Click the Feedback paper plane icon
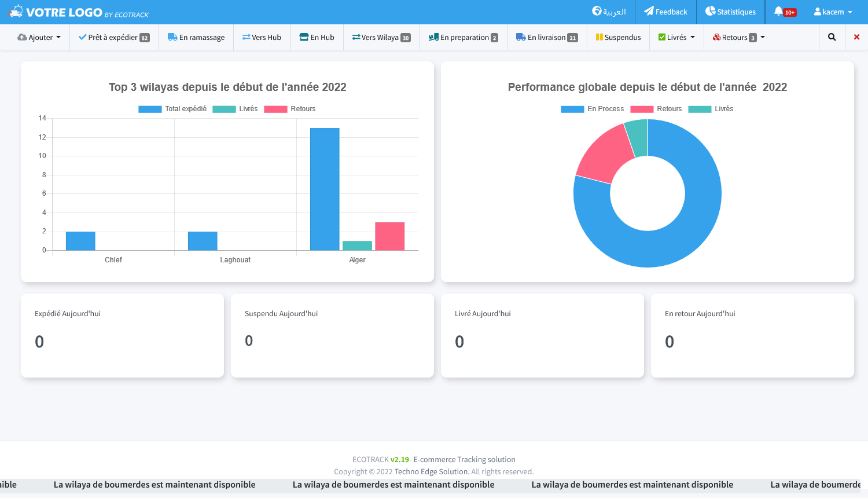The image size is (868, 498). [649, 11]
